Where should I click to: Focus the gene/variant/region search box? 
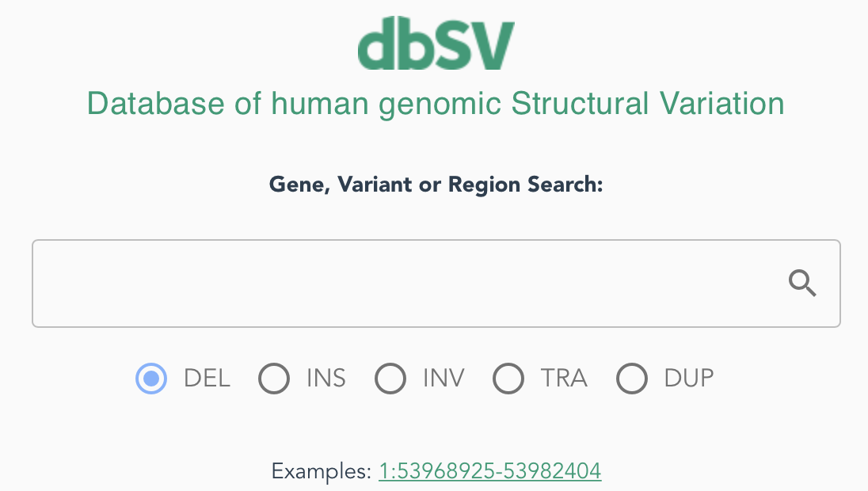(x=436, y=284)
